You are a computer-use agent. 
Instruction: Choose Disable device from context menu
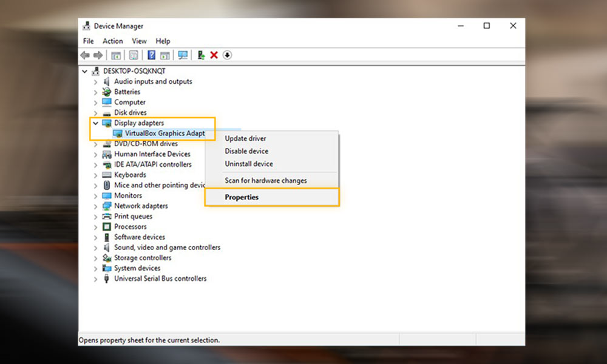point(246,151)
